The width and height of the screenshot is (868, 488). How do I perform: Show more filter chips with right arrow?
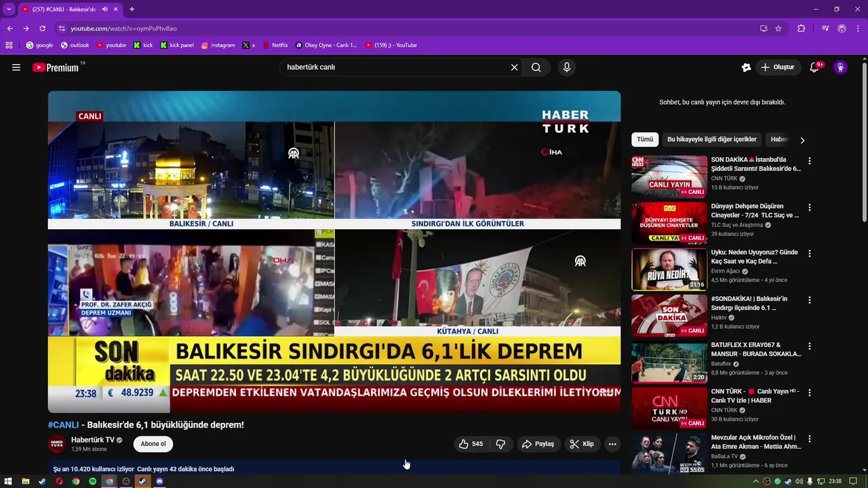point(802,140)
